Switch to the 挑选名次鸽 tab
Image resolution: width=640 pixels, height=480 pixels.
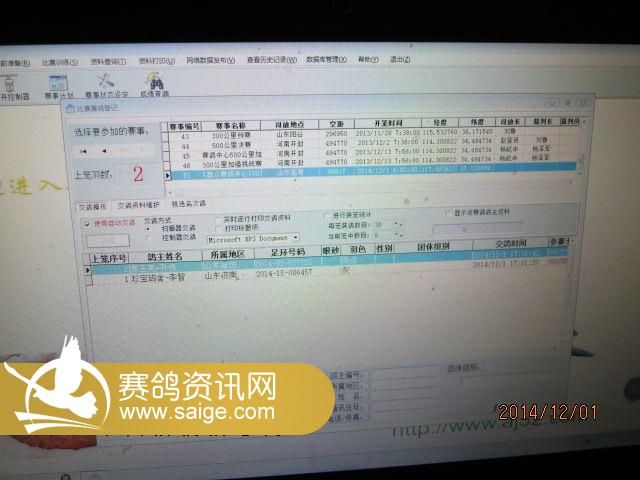pyautogui.click(x=187, y=204)
